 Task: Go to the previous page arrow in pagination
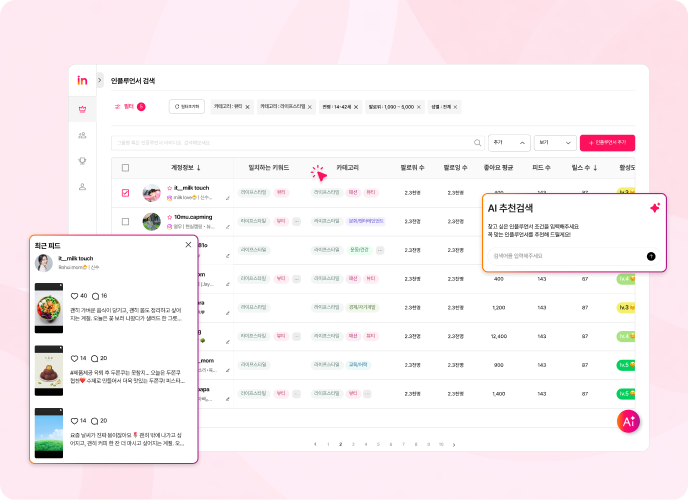coord(315,444)
